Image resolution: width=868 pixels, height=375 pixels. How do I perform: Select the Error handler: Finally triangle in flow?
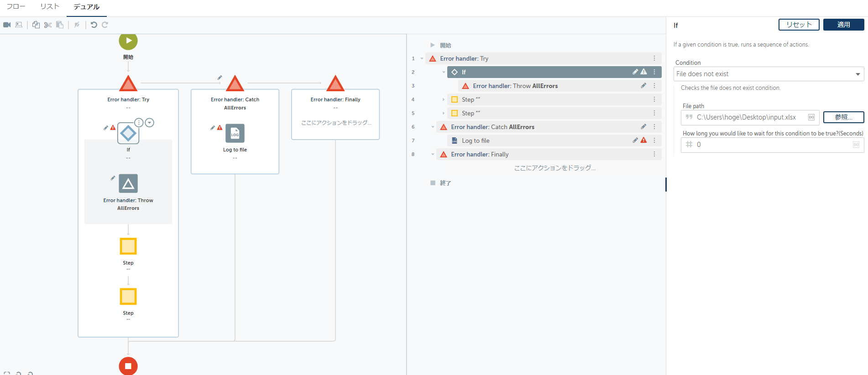[335, 83]
